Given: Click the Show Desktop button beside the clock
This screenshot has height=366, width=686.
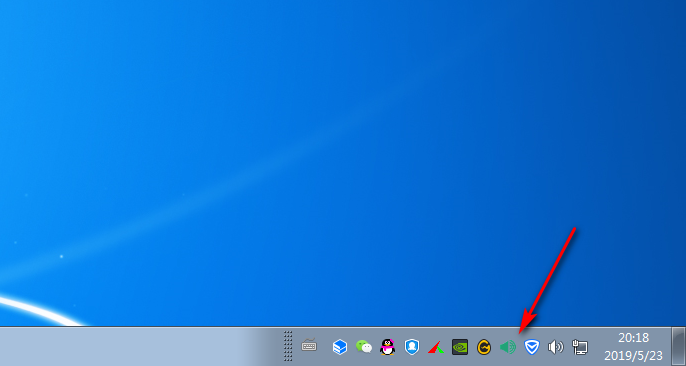Looking at the screenshot, I should coord(679,346).
